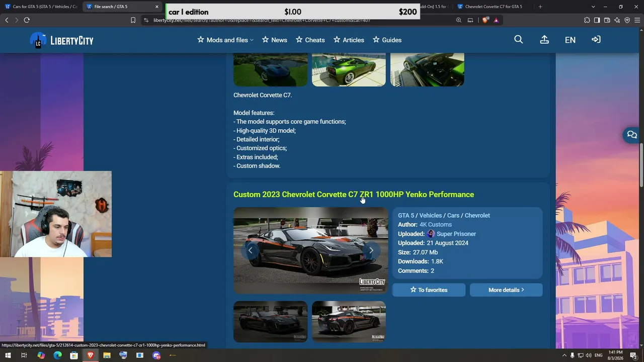
Task: Show hidden system tray icons
Action: [564, 355]
